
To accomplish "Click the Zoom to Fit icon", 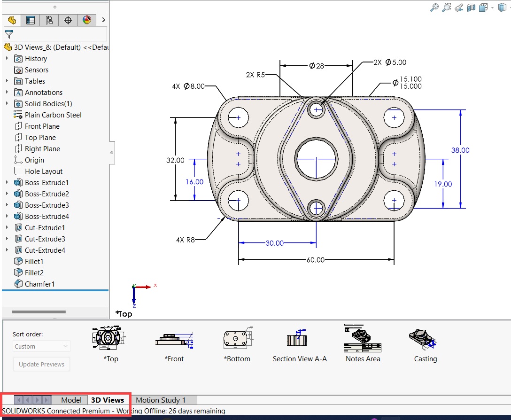I will coord(434,8).
